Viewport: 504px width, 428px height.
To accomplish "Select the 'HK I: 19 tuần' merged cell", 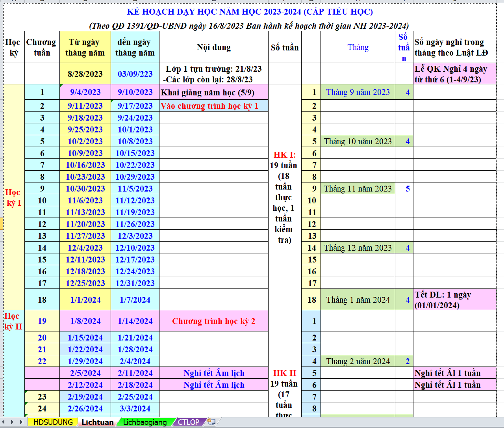I will tap(285, 197).
